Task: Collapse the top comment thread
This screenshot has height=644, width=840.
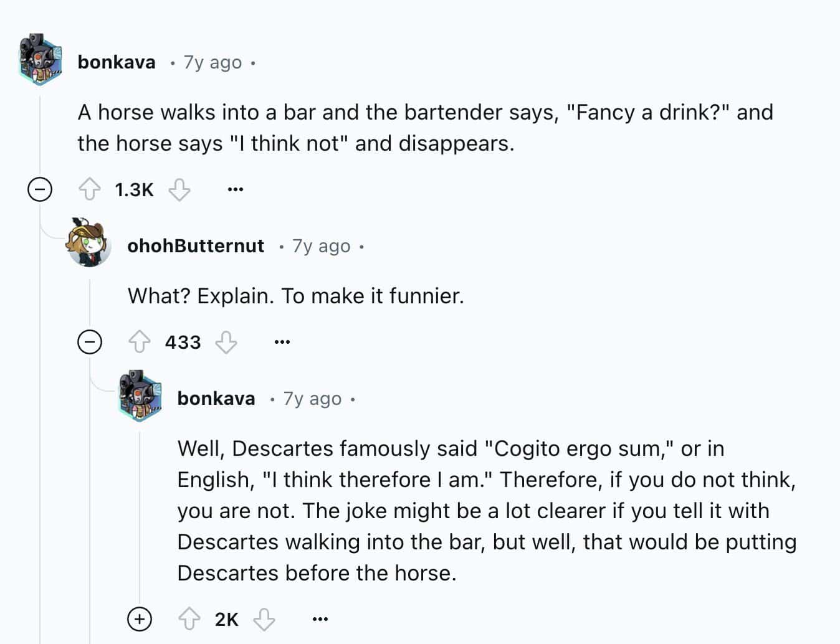Action: 40,189
